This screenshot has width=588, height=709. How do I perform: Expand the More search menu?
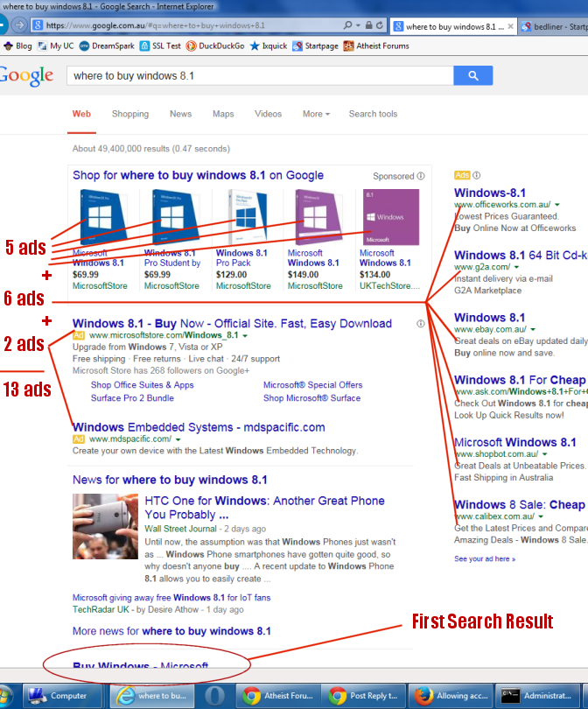(316, 114)
